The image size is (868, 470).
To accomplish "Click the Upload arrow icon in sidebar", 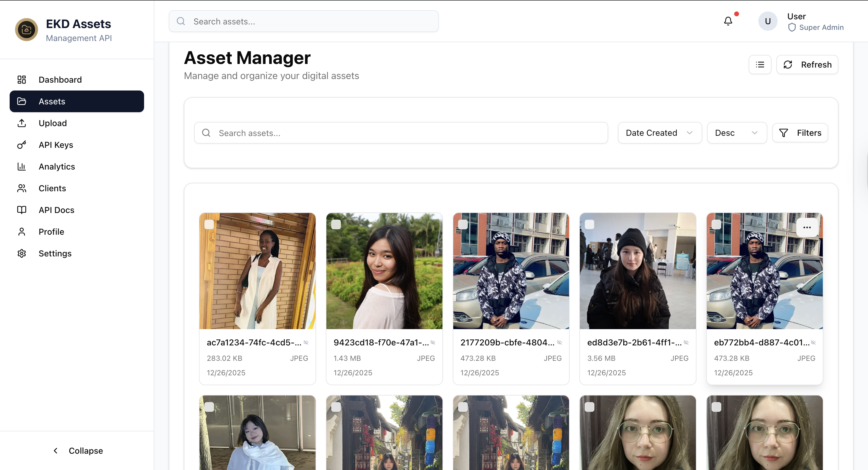I will [22, 123].
